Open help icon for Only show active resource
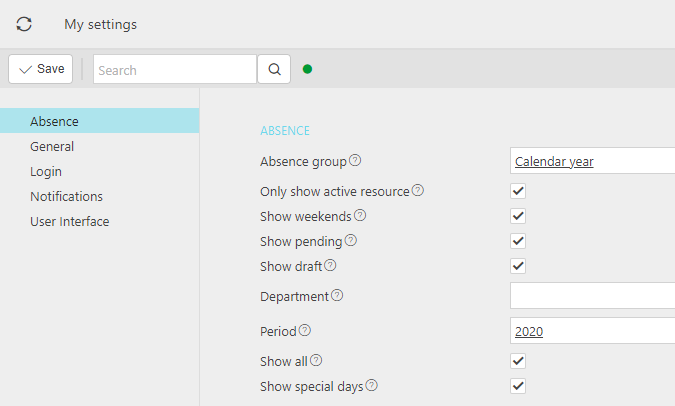 [418, 191]
